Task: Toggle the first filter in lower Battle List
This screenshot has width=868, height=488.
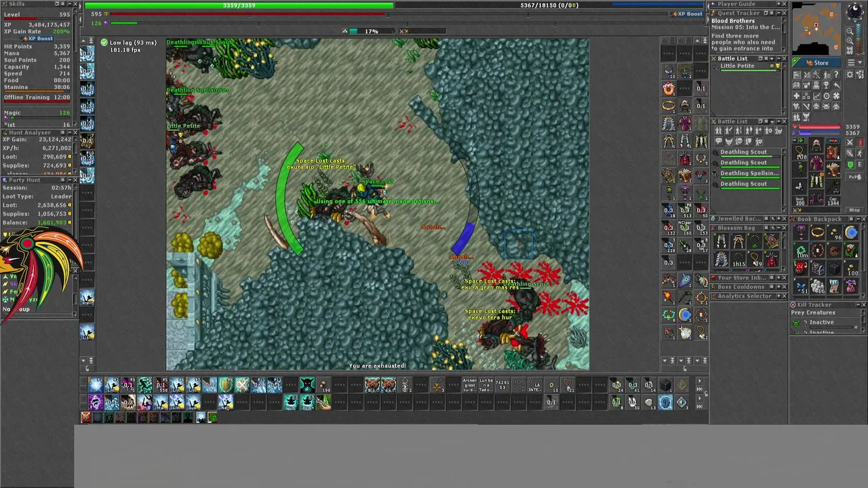Action: [x=719, y=131]
